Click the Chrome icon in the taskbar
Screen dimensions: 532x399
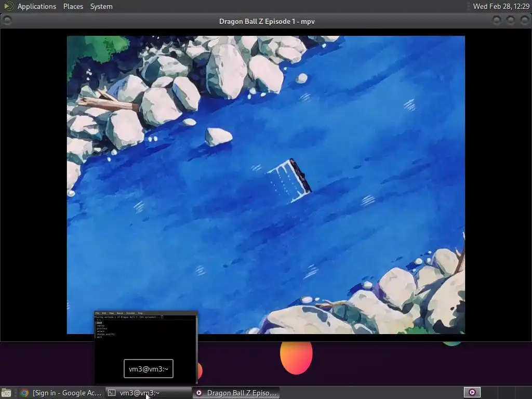point(24,393)
